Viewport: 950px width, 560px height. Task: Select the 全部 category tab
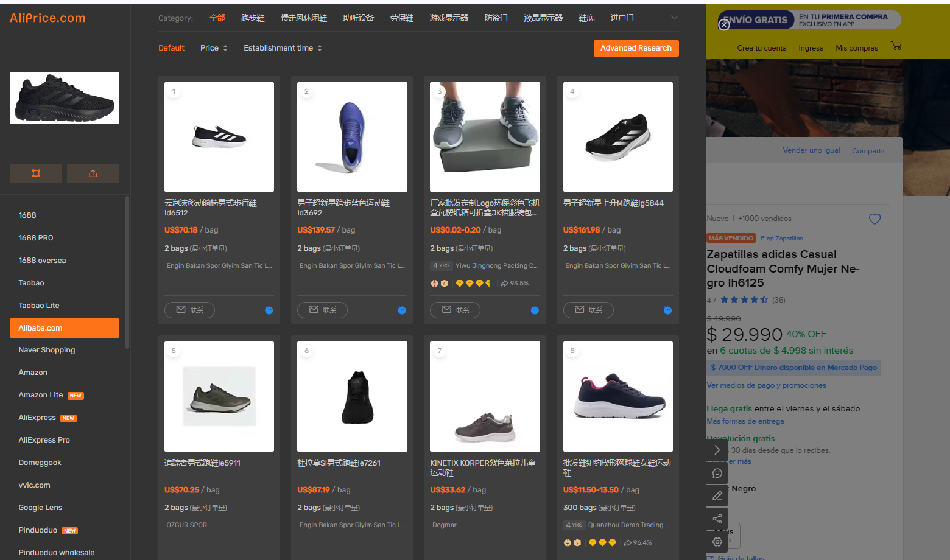point(217,18)
